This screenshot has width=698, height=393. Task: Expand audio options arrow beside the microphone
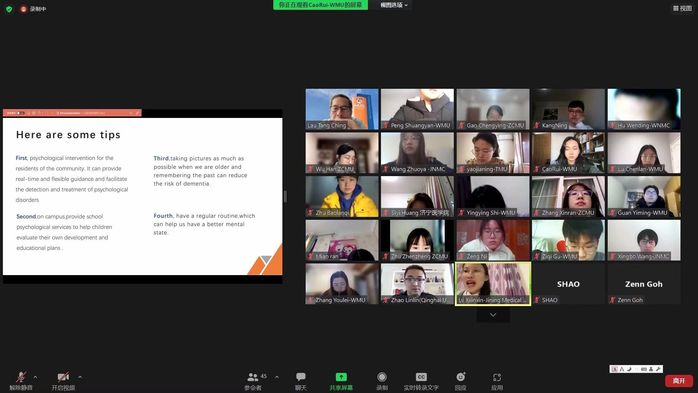(x=36, y=377)
